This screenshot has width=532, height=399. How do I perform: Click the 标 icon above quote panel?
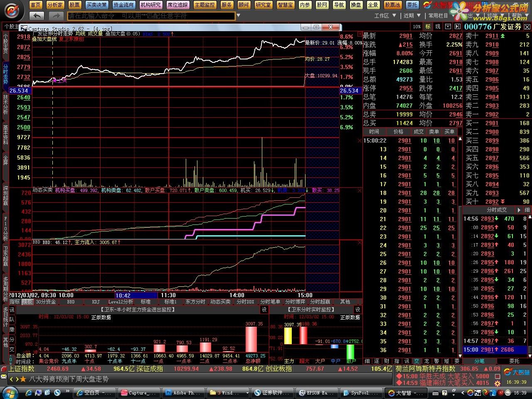point(428,27)
